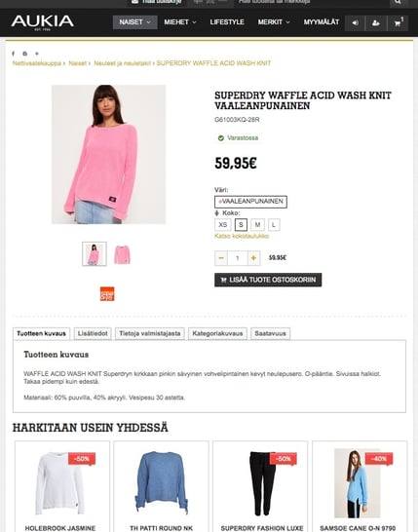
Task: Click the search magnifier icon
Action: point(398,2)
